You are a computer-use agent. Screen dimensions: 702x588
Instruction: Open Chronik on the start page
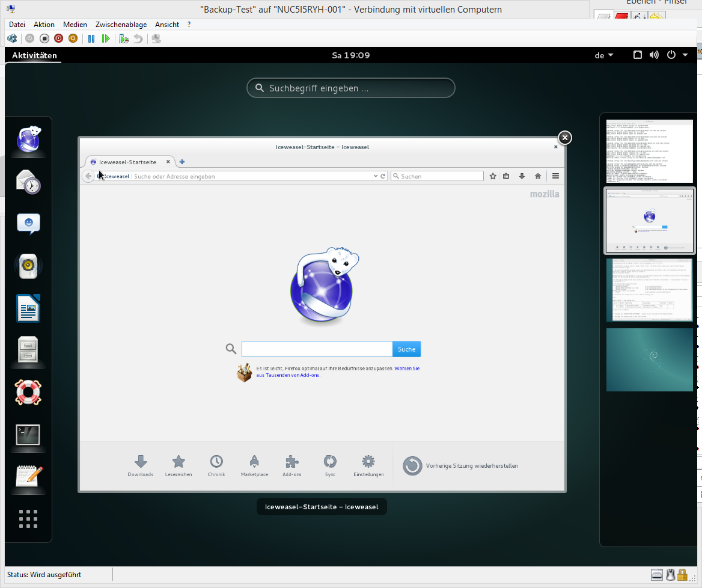(216, 466)
